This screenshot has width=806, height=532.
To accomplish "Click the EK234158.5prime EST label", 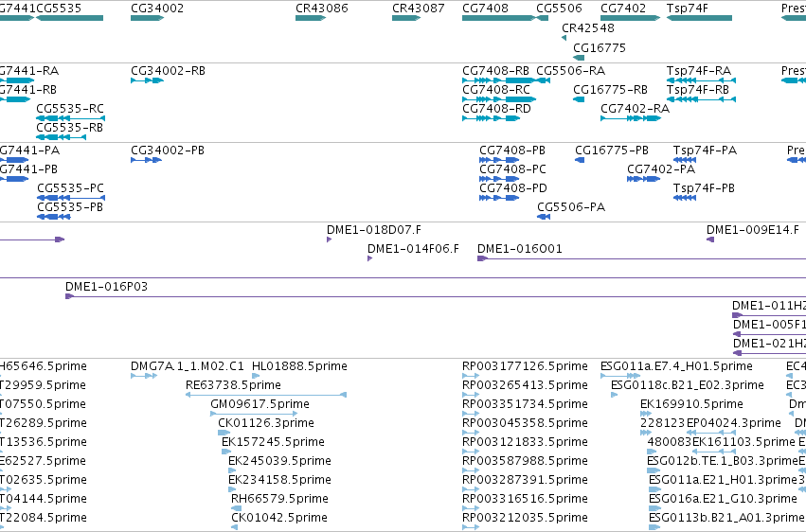I will pos(279,480).
